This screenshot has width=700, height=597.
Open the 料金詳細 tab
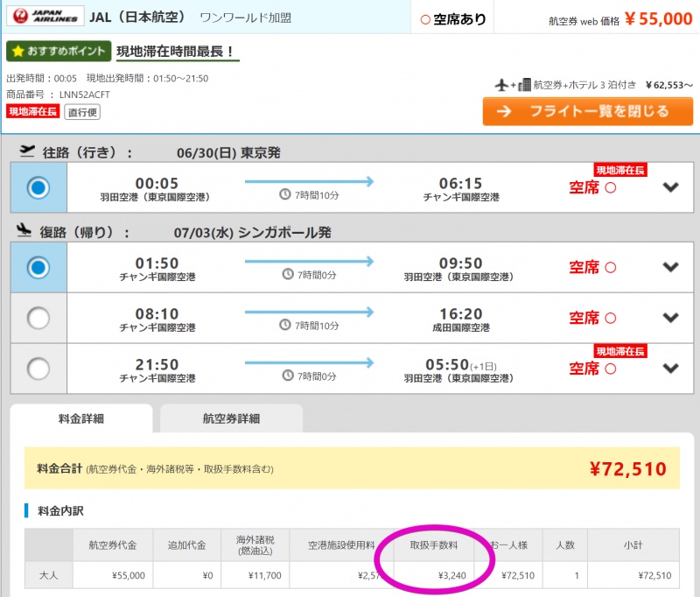tap(80, 418)
